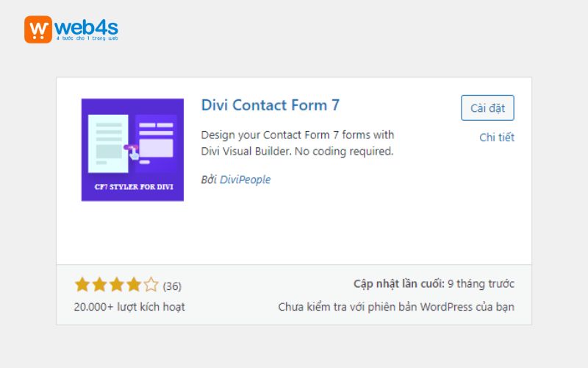Open the Divi Contact Form 7 title link
Viewport: 588px width, 368px height.
pyautogui.click(x=270, y=105)
